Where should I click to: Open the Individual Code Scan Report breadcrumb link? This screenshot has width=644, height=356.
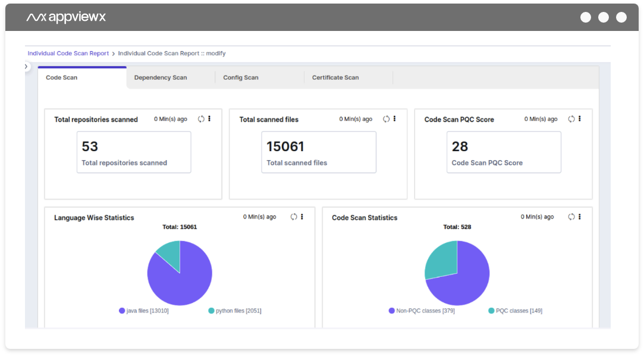(67, 53)
